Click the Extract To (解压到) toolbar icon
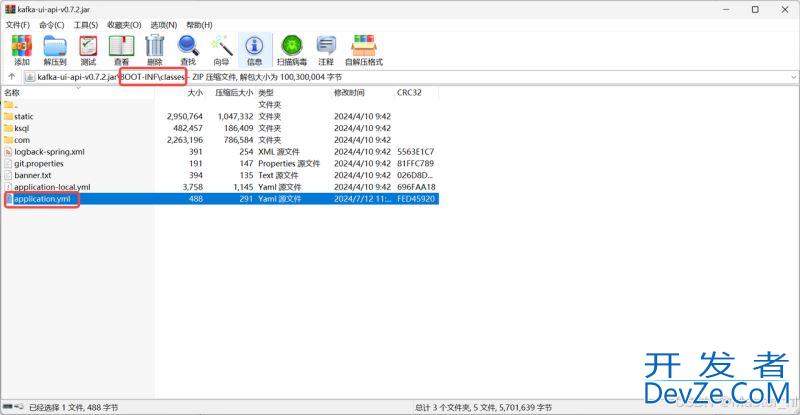 55,51
